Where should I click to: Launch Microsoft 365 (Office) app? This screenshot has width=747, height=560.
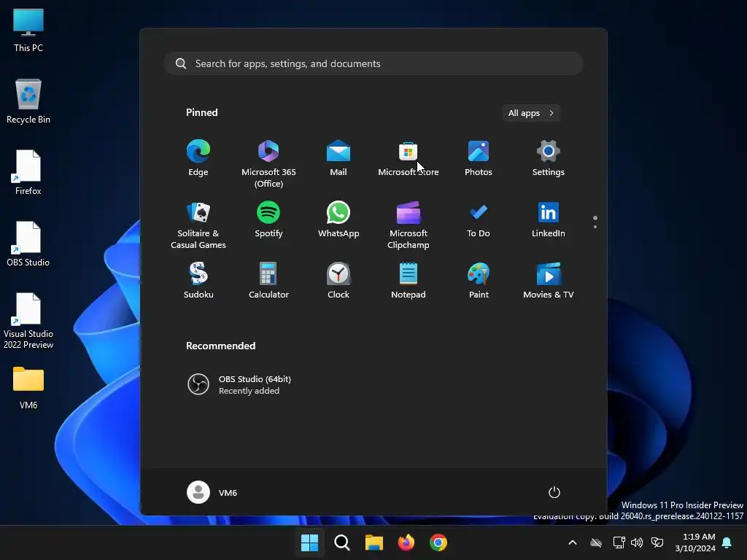point(268,163)
